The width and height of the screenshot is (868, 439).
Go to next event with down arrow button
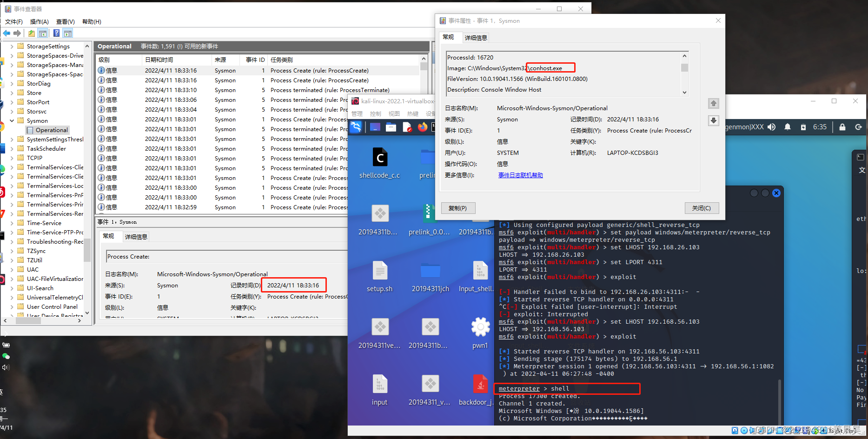pyautogui.click(x=714, y=120)
